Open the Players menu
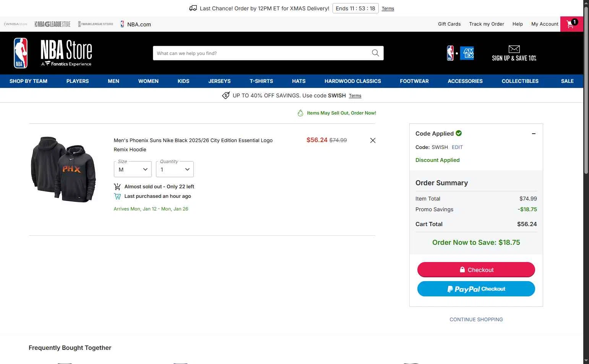 point(78,81)
